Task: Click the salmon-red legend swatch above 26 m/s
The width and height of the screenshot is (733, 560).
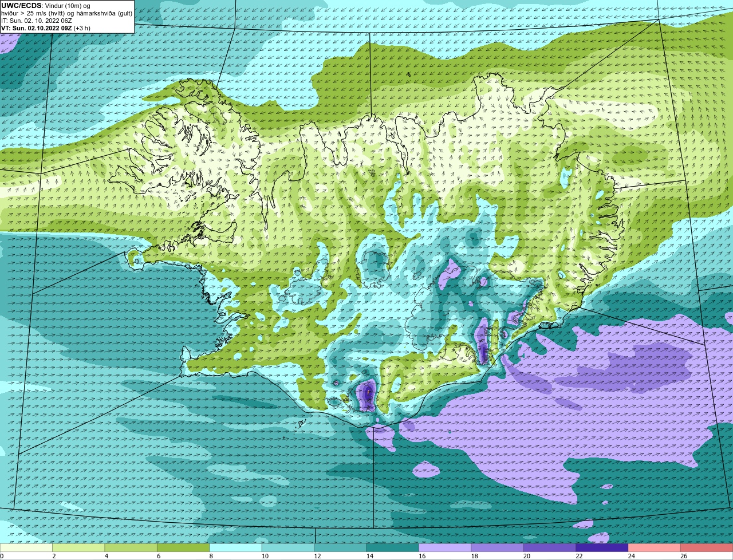Action: click(x=707, y=547)
